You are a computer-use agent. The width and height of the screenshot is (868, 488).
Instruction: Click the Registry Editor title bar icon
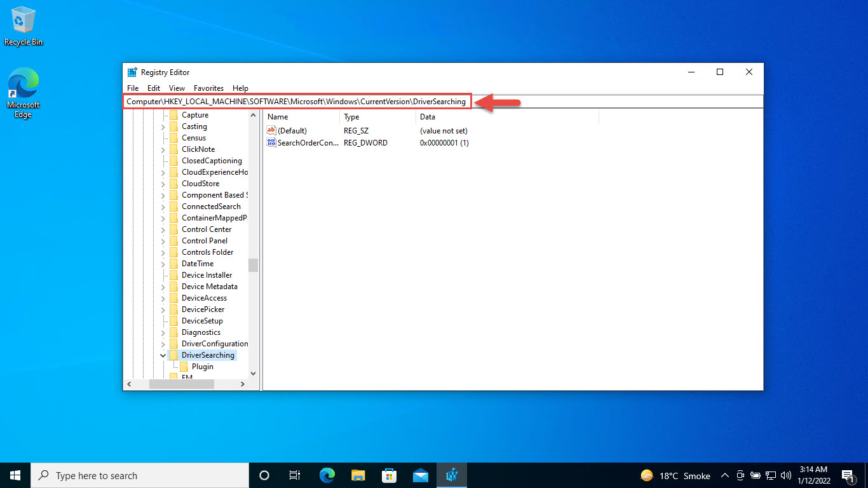(132, 72)
